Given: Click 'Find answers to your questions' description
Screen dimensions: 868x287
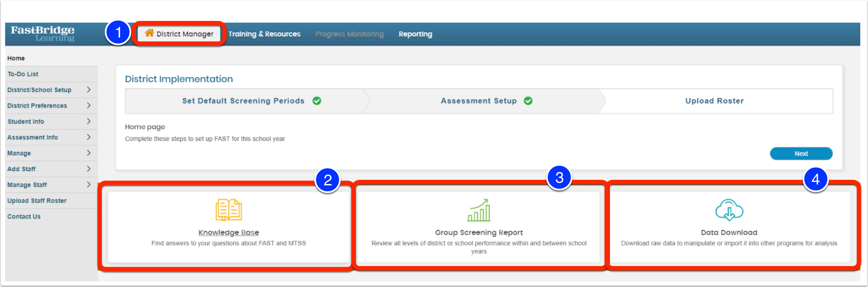Looking at the screenshot, I should (229, 243).
